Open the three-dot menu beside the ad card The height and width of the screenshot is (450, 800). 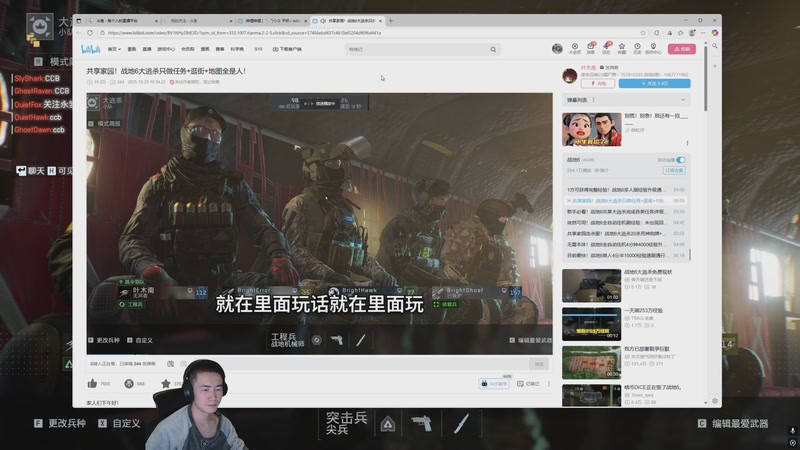click(x=687, y=143)
